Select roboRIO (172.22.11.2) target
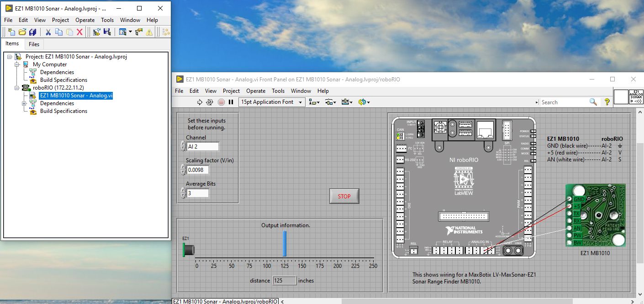This screenshot has height=304, width=644. pyautogui.click(x=58, y=88)
